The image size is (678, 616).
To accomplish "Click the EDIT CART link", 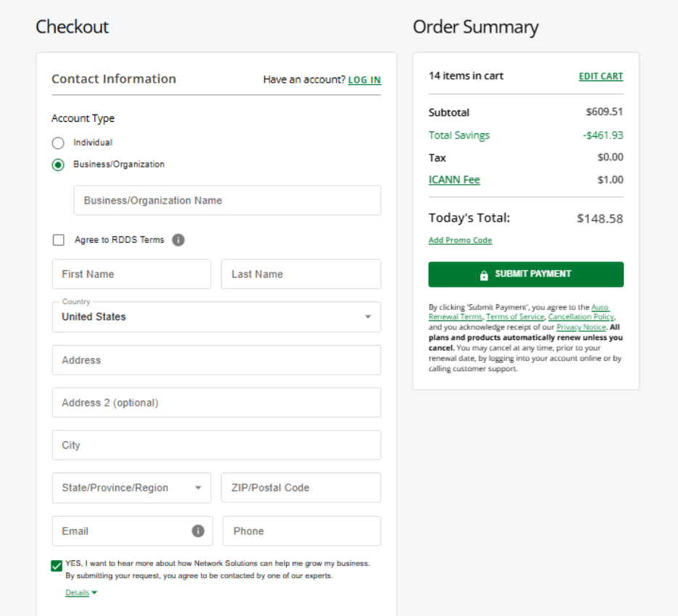I will pyautogui.click(x=600, y=76).
